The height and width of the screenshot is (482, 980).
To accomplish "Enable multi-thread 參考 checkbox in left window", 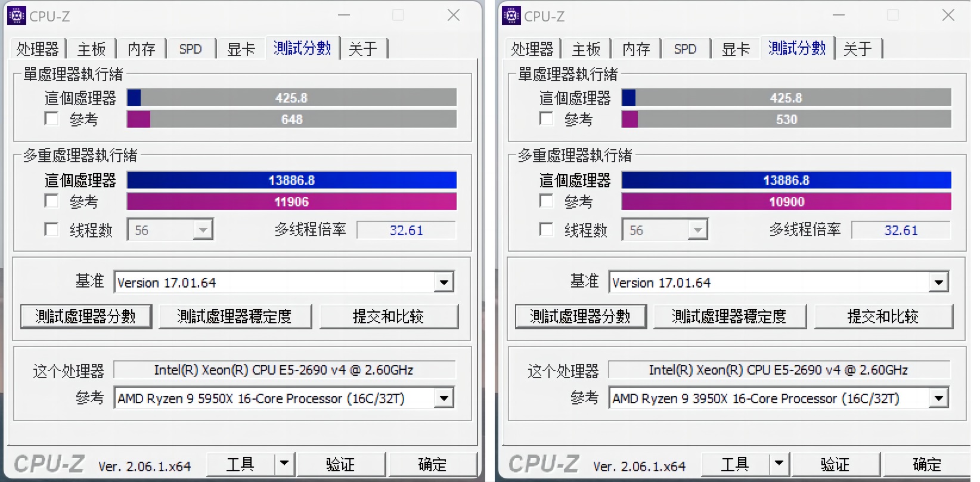I will click(x=52, y=201).
